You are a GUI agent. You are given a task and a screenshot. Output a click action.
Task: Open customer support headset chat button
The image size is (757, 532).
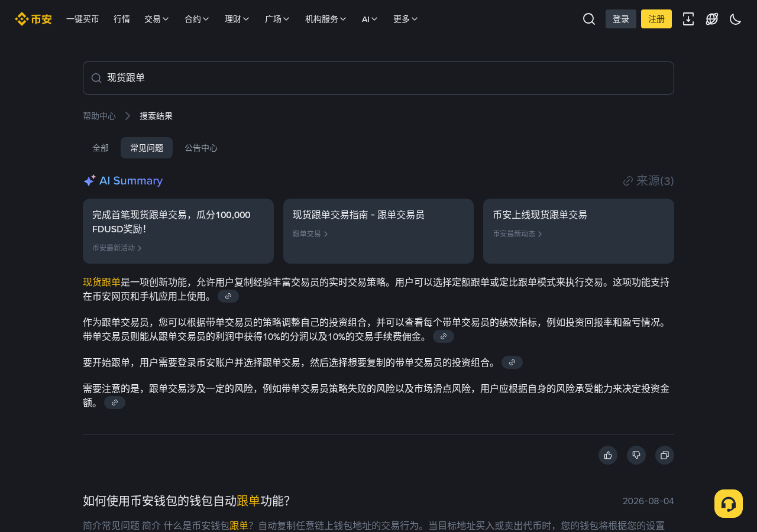pos(729,504)
